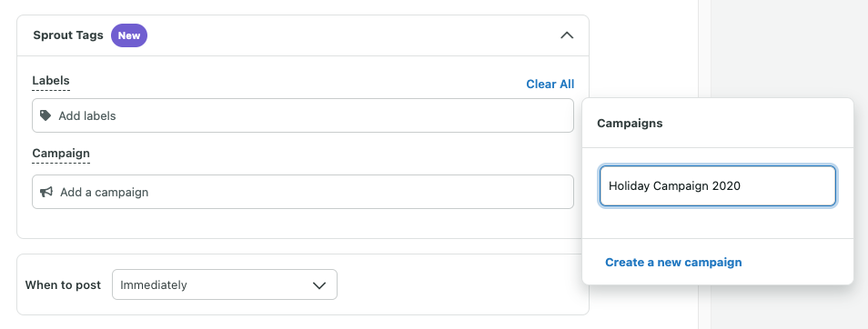Click the Holiday Campaign 2020 search box
Viewport: 868px width, 329px height.
(718, 185)
